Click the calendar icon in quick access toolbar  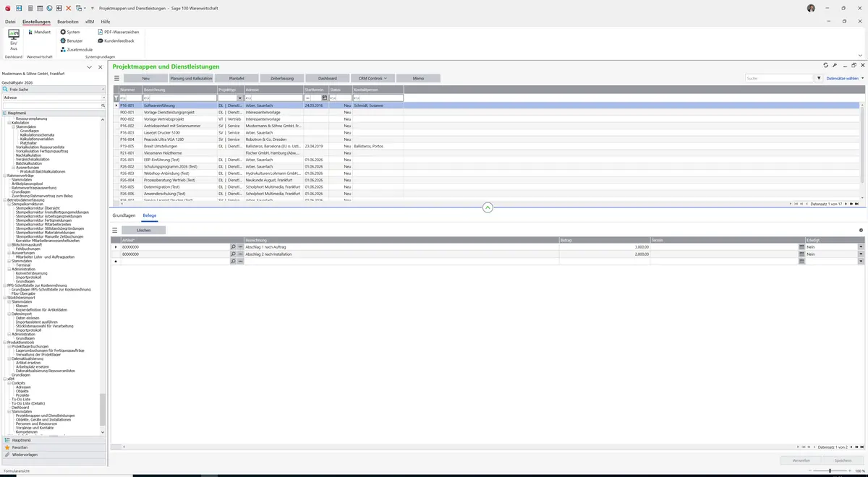coord(39,7)
